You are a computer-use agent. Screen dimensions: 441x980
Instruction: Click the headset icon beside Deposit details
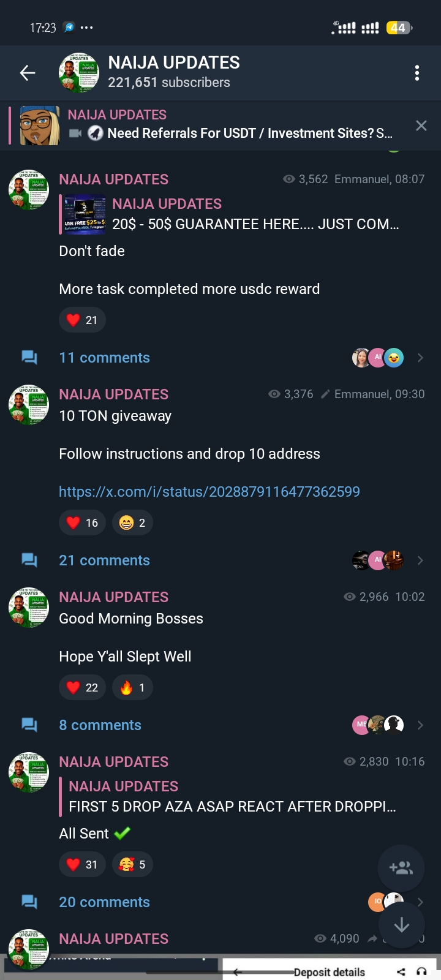coord(421,971)
